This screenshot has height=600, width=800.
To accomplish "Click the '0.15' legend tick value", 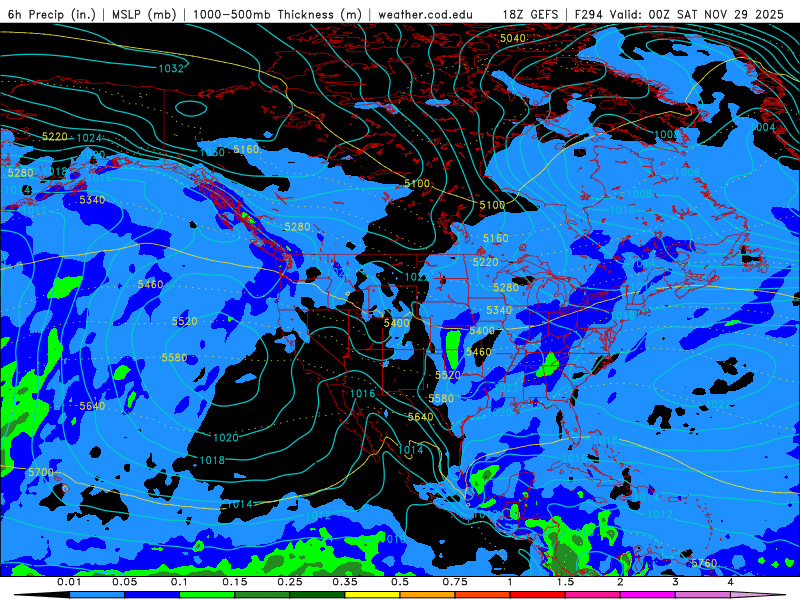I will [x=235, y=582].
